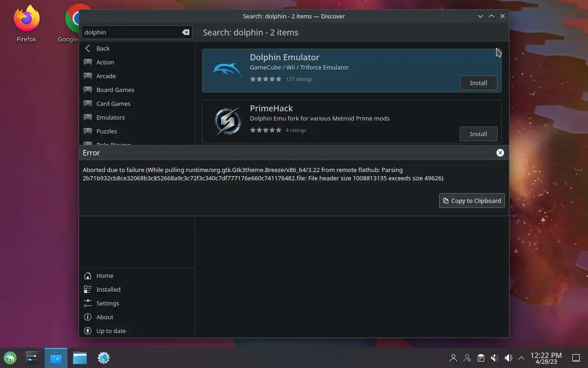
Task: Clear the dolphin search text
Action: point(186,32)
